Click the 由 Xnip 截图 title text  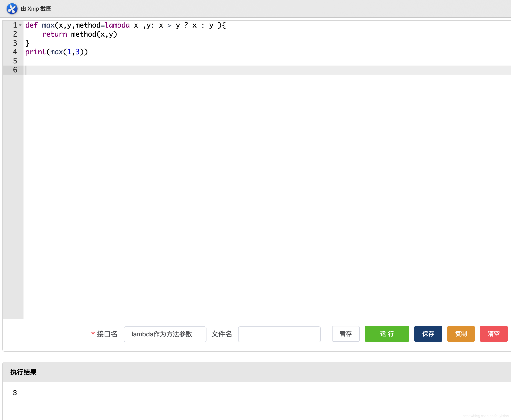pos(36,9)
